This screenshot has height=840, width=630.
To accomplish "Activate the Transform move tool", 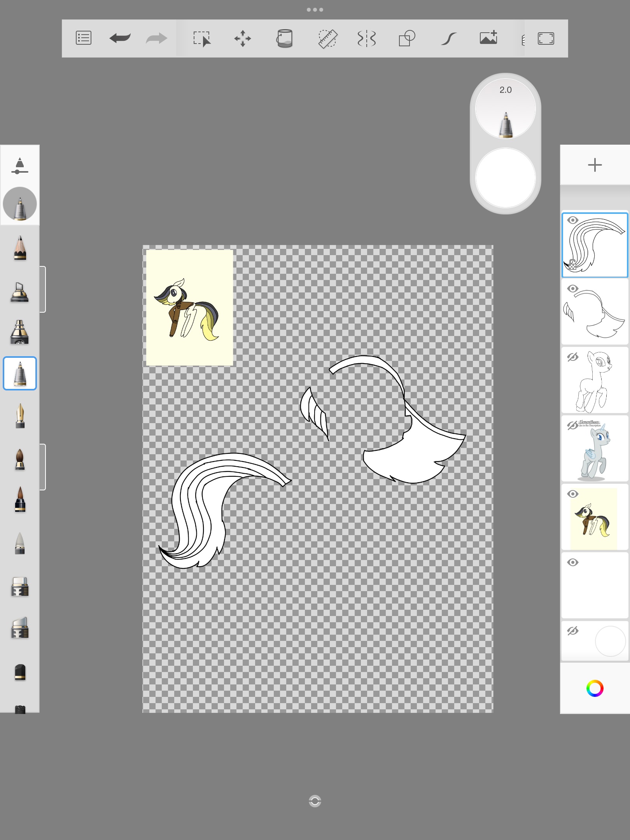I will 243,38.
